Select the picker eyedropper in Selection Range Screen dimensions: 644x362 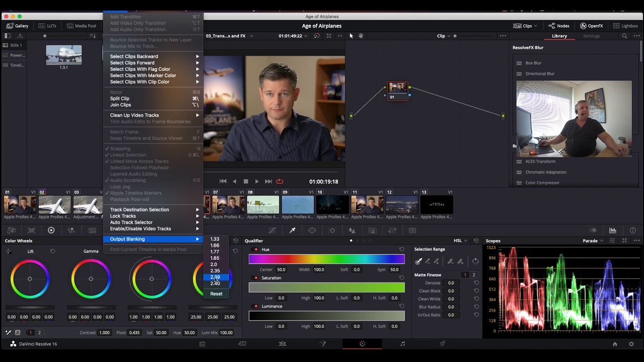click(418, 261)
